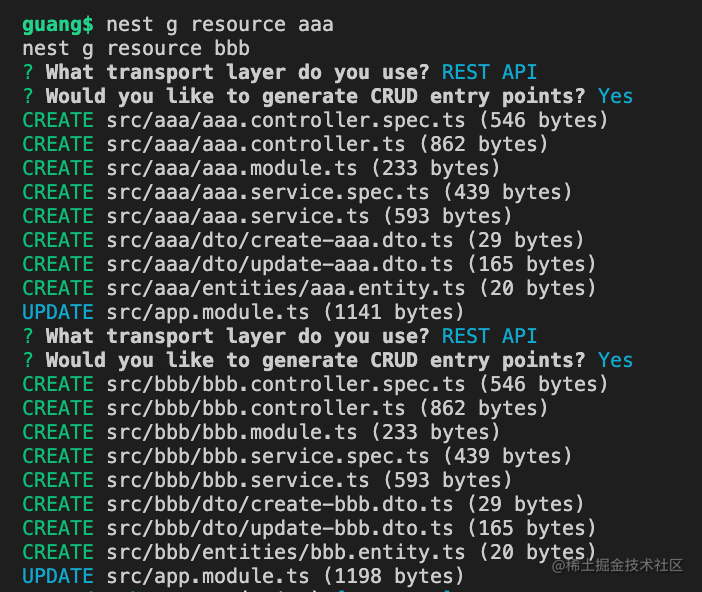Click the 'nest g resource aaa' command text

[x=220, y=25]
